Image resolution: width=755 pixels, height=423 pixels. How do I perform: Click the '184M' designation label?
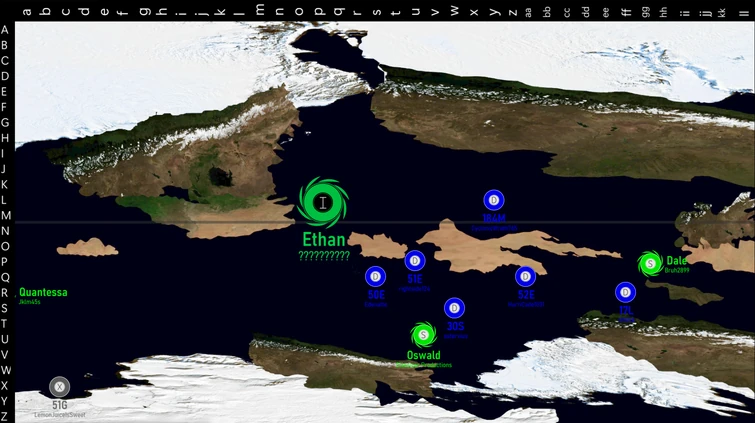(x=494, y=218)
